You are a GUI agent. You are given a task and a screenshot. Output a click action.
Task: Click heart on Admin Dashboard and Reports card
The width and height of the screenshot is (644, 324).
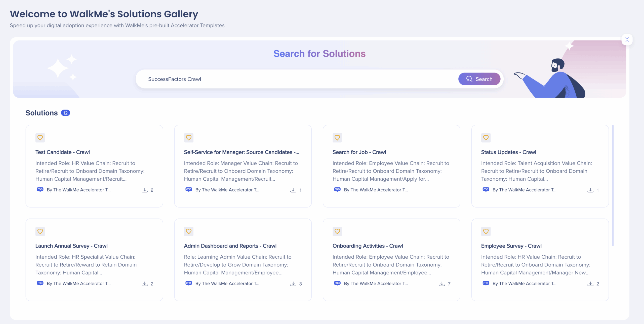point(188,231)
